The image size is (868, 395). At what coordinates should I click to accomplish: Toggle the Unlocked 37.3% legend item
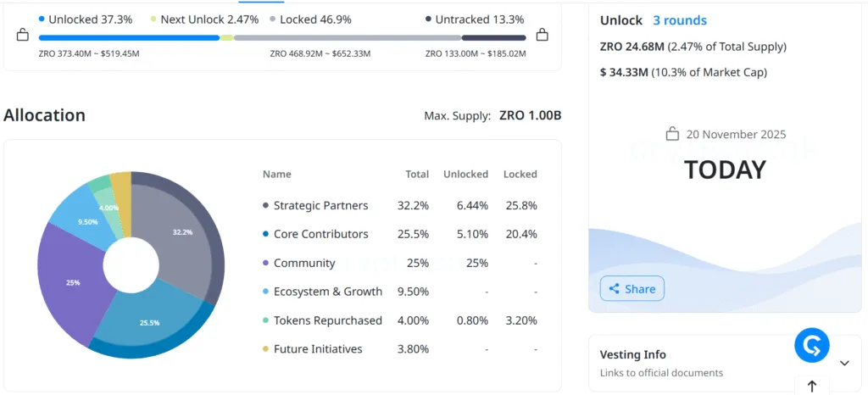click(85, 19)
